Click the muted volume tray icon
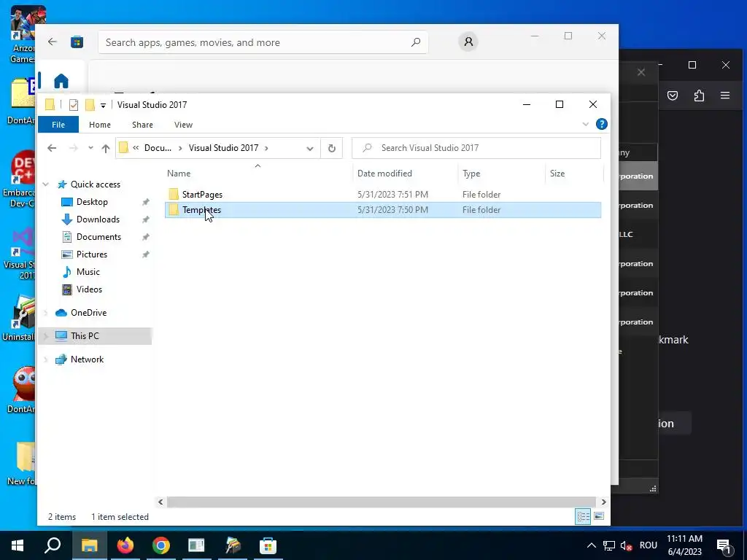This screenshot has height=560, width=747. 626,545
